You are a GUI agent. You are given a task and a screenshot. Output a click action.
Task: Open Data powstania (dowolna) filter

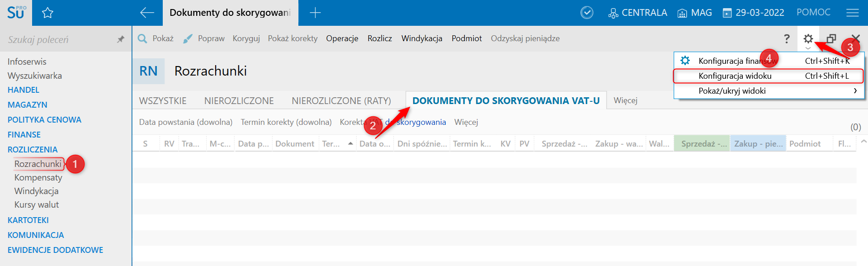pyautogui.click(x=186, y=122)
